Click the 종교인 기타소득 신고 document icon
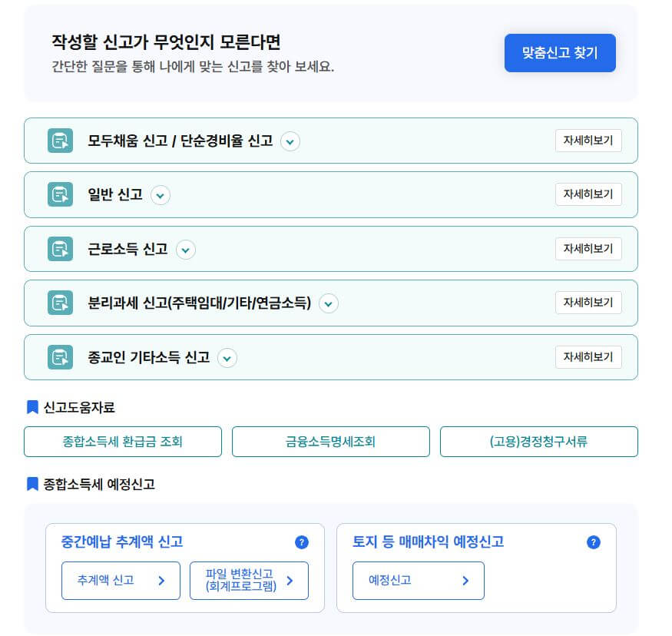The width and height of the screenshot is (672, 636). pyautogui.click(x=60, y=357)
